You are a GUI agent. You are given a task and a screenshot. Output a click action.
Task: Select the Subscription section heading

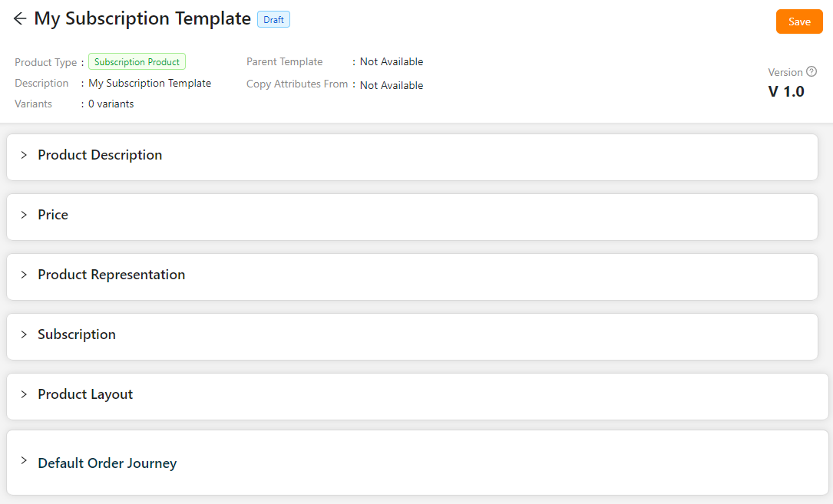(77, 334)
